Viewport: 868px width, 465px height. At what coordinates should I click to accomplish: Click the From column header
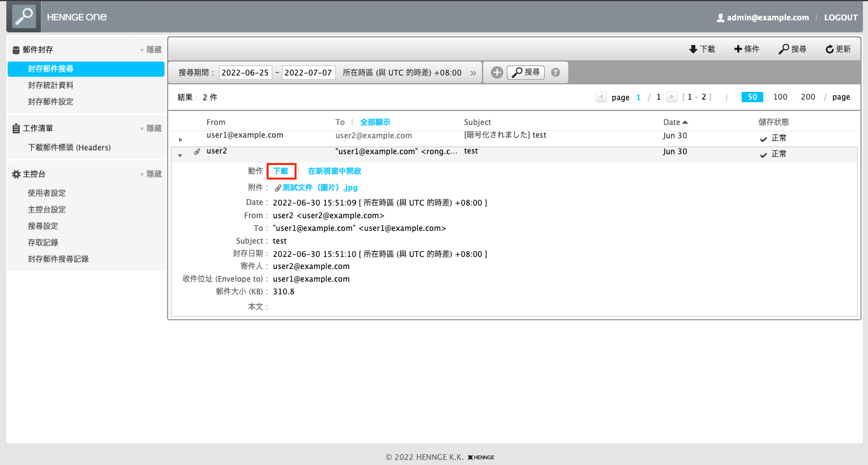(216, 122)
